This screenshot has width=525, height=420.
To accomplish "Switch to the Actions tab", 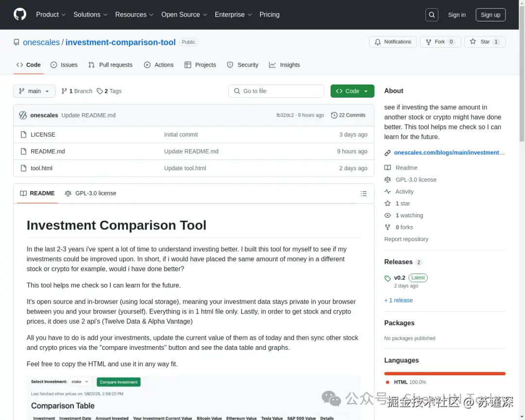I will (158, 65).
